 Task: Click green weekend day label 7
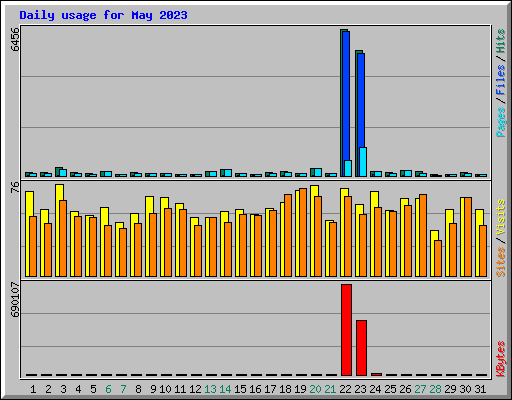click(x=123, y=389)
